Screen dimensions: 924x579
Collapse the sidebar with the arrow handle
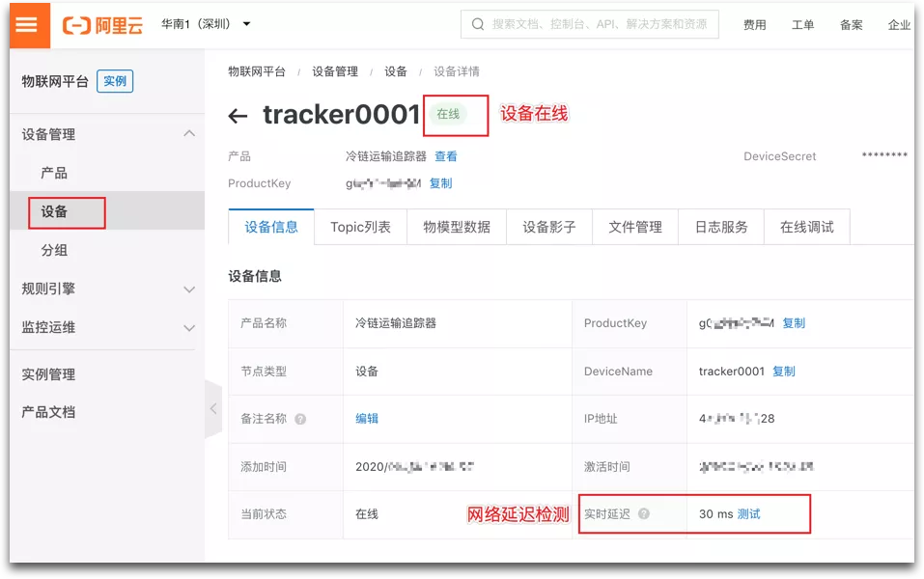click(x=213, y=408)
